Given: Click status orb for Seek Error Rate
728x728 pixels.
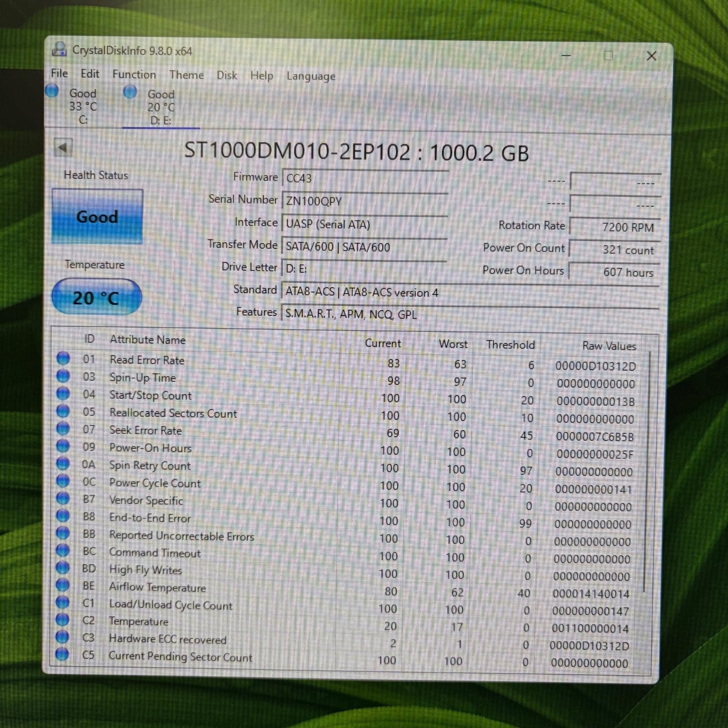Looking at the screenshot, I should 63,428.
